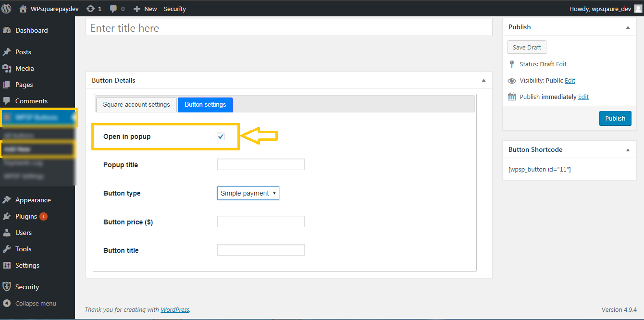
Task: Visit the WPsquarepaydev site home link
Action: (x=49, y=9)
